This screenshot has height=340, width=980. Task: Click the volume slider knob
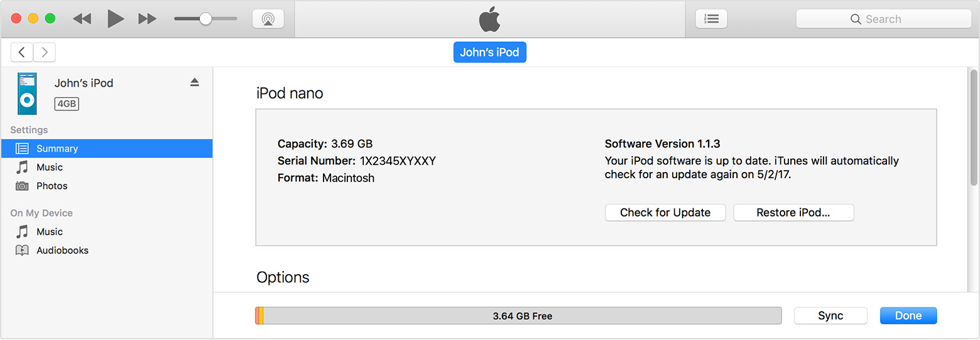click(205, 19)
